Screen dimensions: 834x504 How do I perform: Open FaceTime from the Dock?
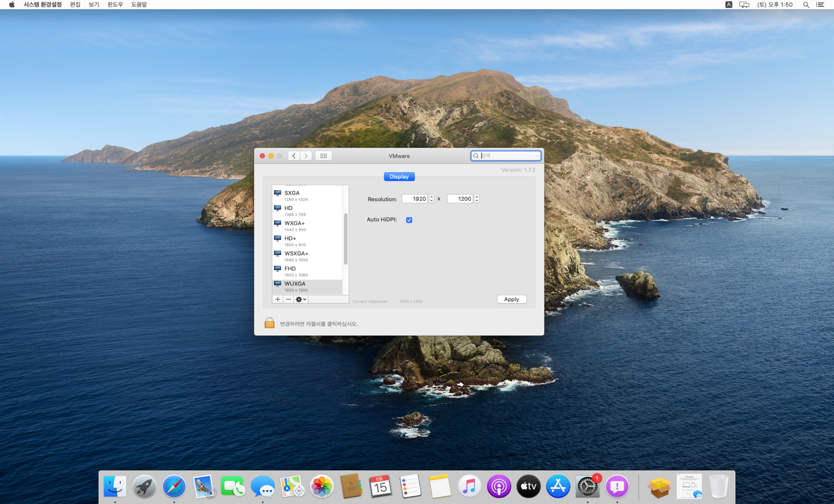pyautogui.click(x=233, y=486)
